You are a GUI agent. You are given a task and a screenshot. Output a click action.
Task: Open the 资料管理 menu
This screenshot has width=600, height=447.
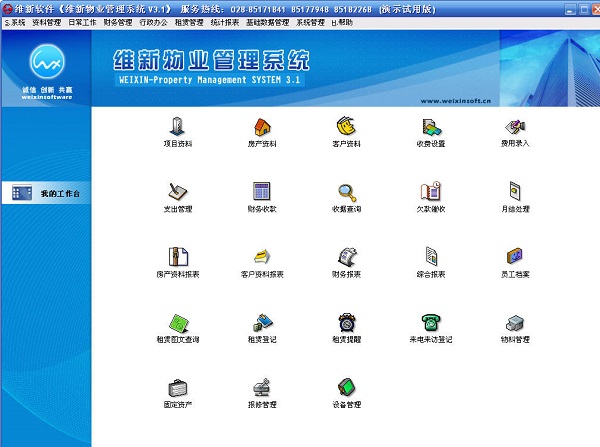click(47, 23)
